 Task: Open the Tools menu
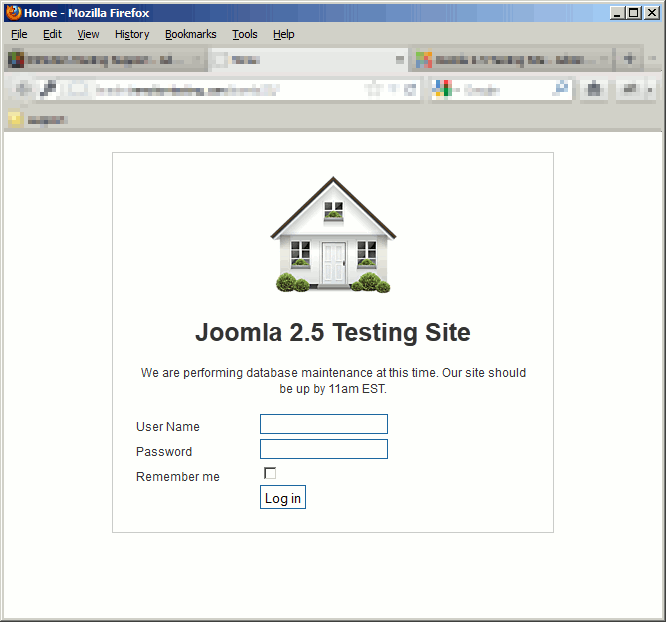tap(245, 34)
